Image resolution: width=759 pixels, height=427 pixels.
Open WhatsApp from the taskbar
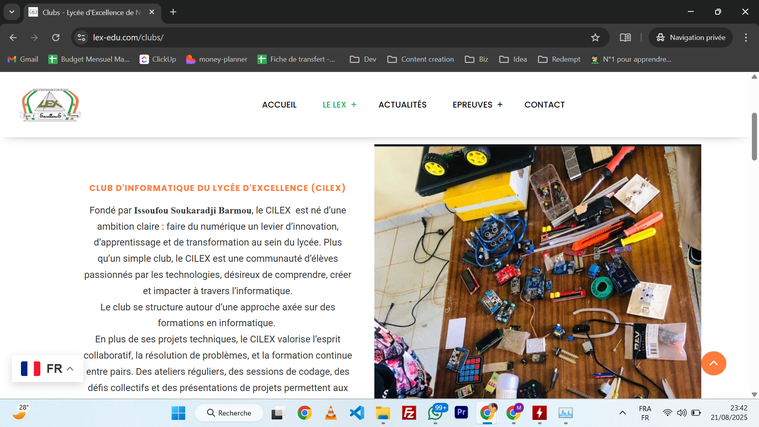(x=436, y=412)
